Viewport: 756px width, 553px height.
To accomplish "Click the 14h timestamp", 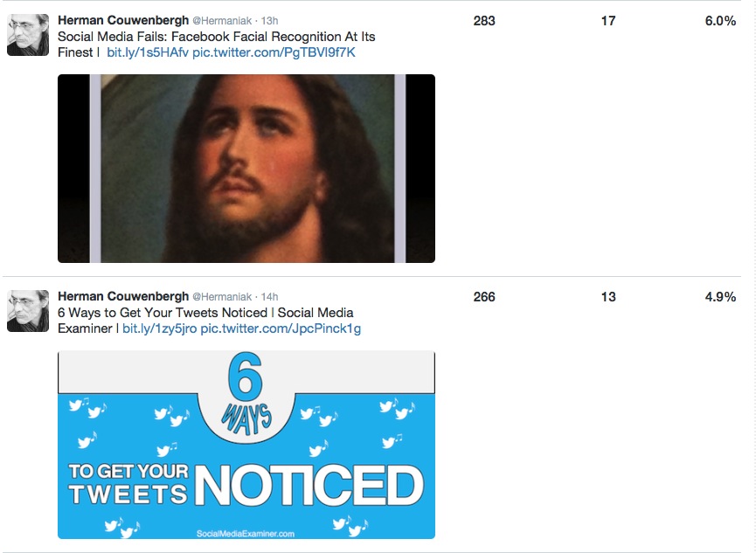I will tap(269, 297).
